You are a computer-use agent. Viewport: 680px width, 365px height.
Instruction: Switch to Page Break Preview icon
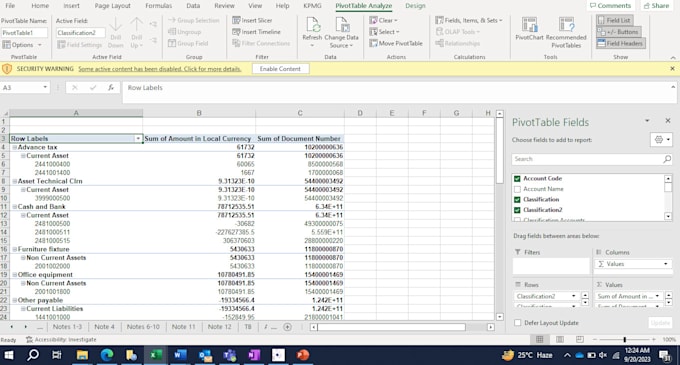pyautogui.click(x=580, y=339)
